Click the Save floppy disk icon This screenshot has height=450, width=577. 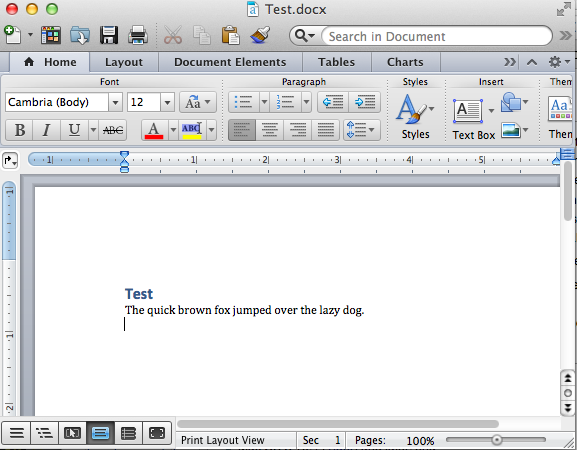point(109,35)
